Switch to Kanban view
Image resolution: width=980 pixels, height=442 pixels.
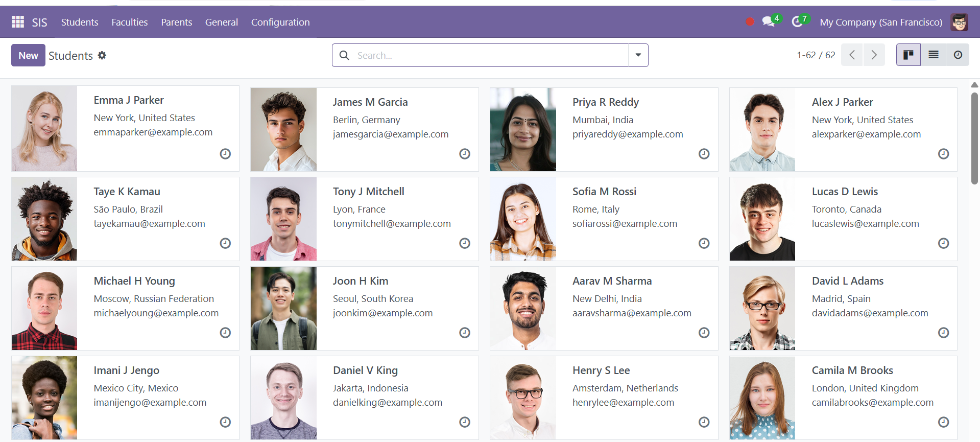point(909,55)
